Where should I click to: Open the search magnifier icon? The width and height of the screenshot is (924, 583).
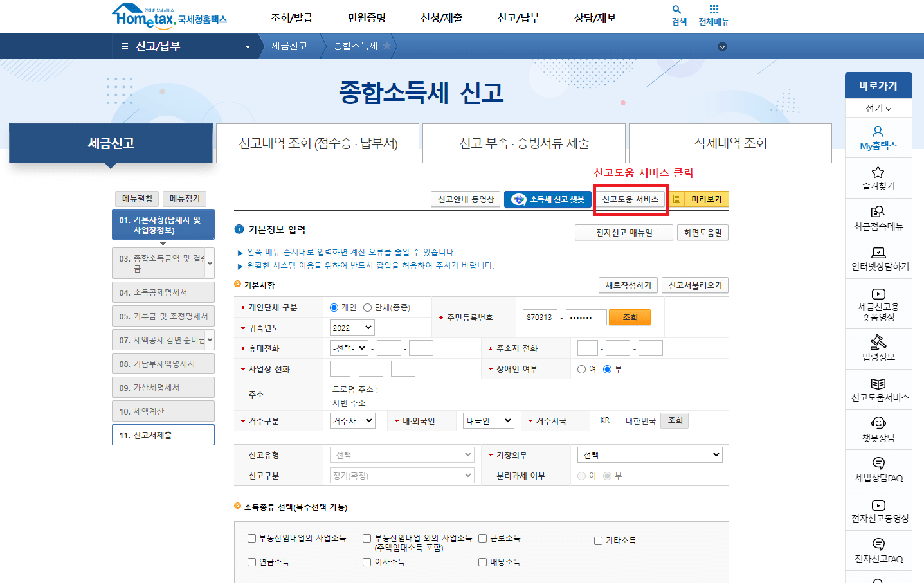point(676,10)
